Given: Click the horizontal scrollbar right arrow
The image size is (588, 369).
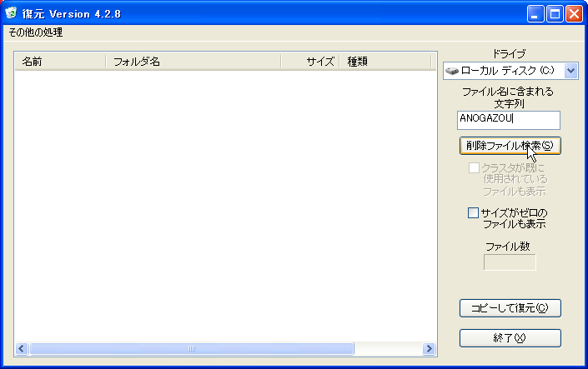Looking at the screenshot, I should pos(430,349).
